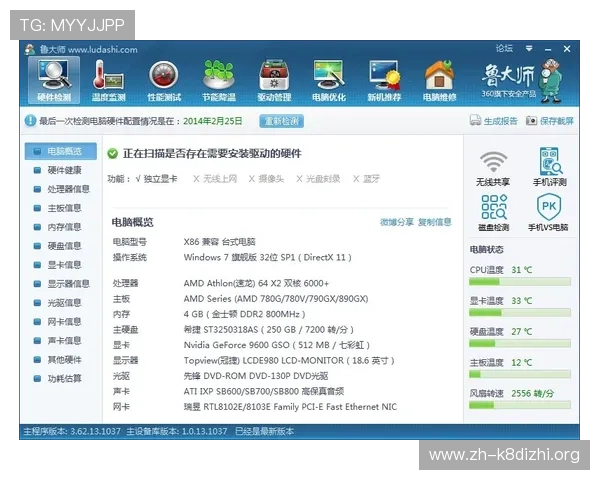Select 显示器信息 in sidebar

pos(60,284)
